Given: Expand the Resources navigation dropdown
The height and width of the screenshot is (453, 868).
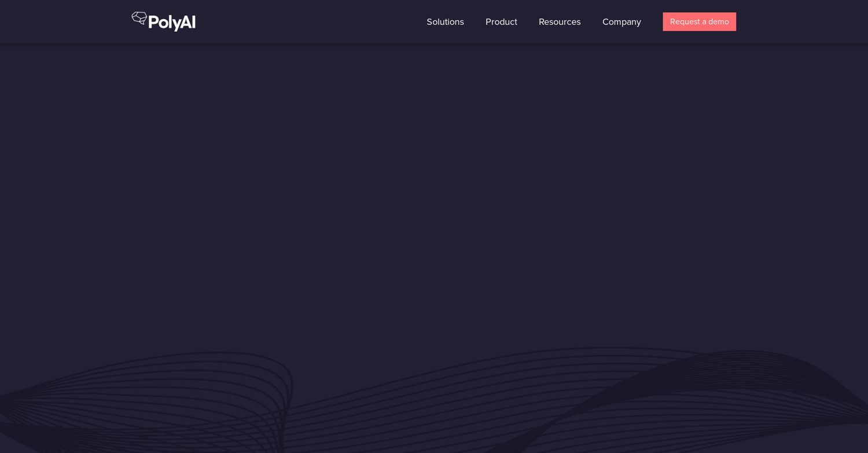Looking at the screenshot, I should tap(560, 22).
